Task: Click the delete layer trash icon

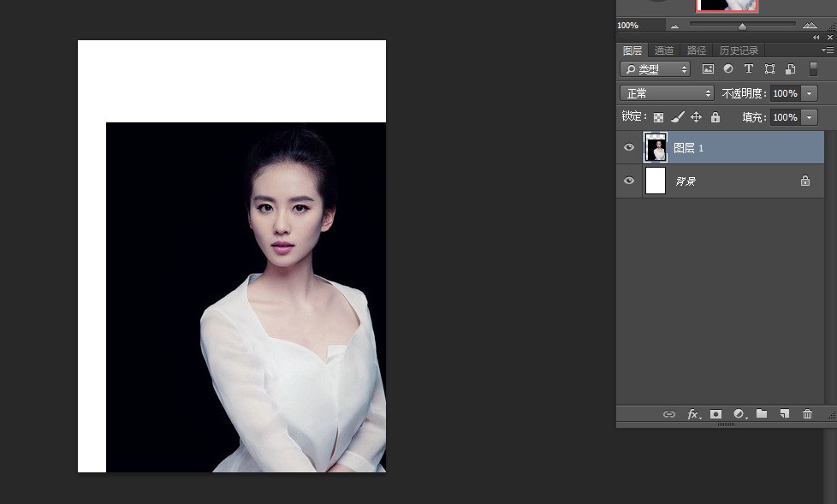Action: (x=807, y=414)
